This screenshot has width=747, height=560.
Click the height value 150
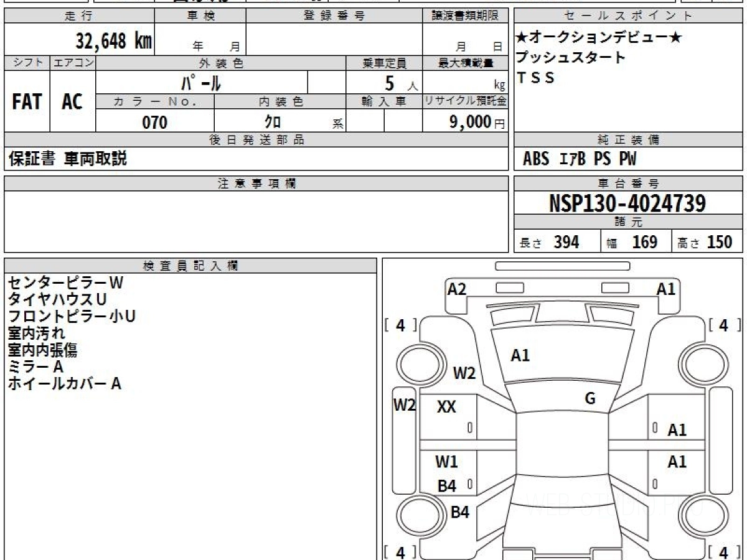(720, 242)
